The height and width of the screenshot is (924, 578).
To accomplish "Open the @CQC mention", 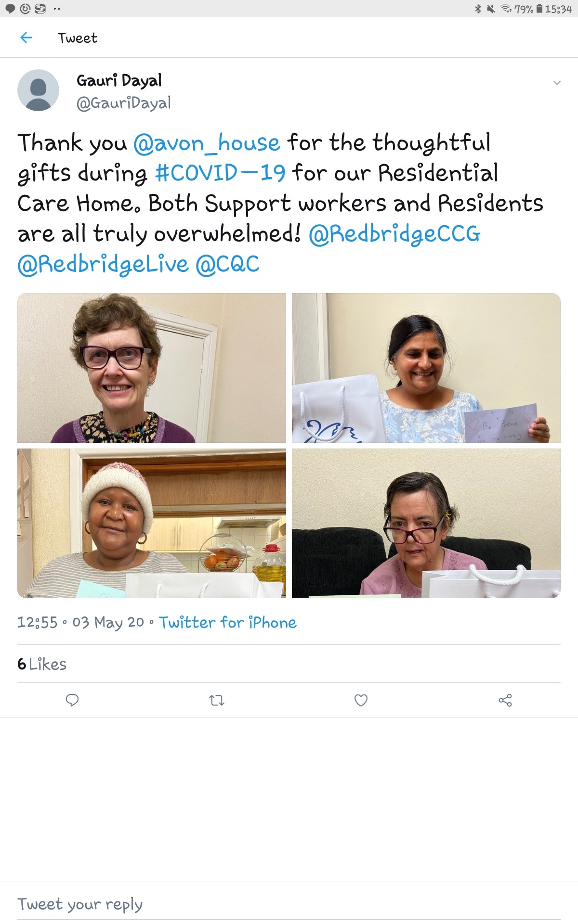I will coord(227,264).
